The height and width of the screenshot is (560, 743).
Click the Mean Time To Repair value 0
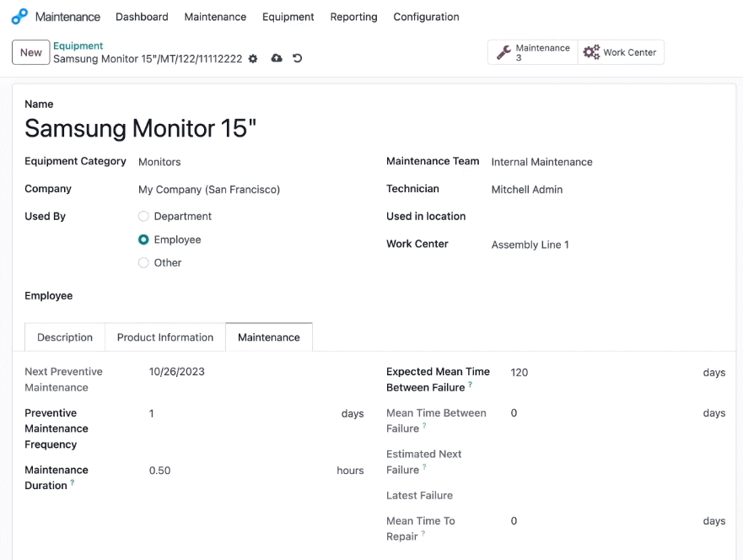click(514, 521)
